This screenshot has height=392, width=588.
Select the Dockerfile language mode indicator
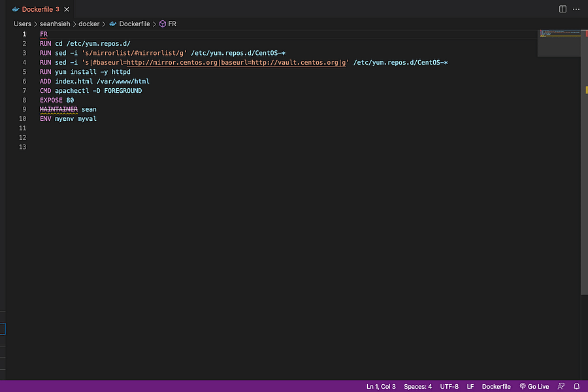[496, 386]
